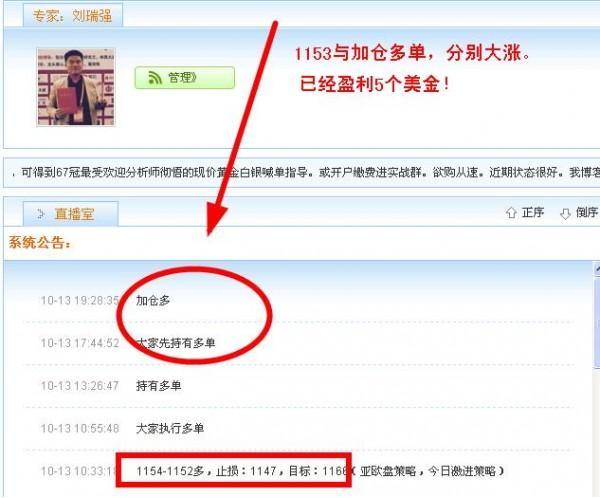
Task: Click the message list scrollbar thumb
Action: point(597,323)
